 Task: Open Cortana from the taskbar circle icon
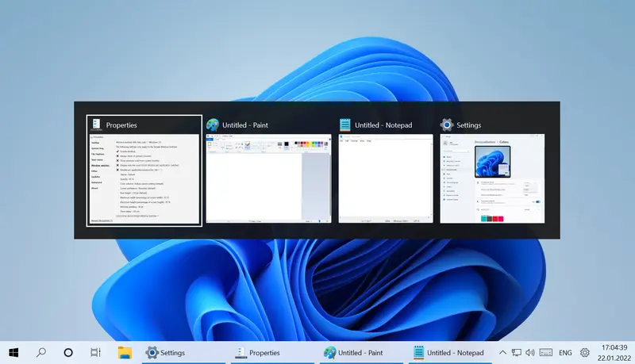tap(68, 352)
